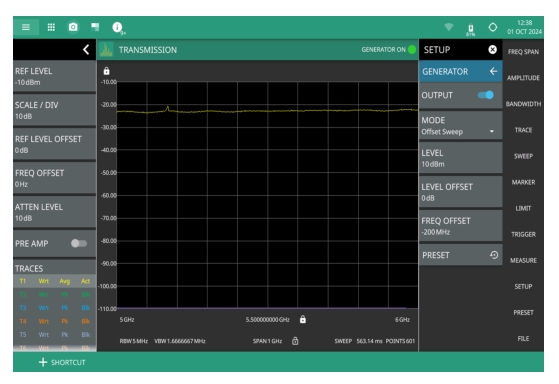
Task: Go back using the Generator arrow
Action: click(x=493, y=71)
